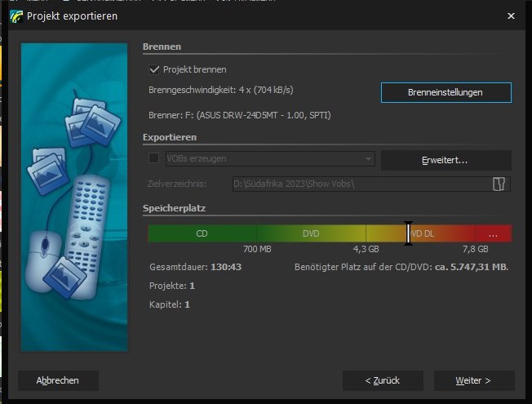The width and height of the screenshot is (532, 404).
Task: Proceed by clicking Weiter
Action: pos(473,380)
